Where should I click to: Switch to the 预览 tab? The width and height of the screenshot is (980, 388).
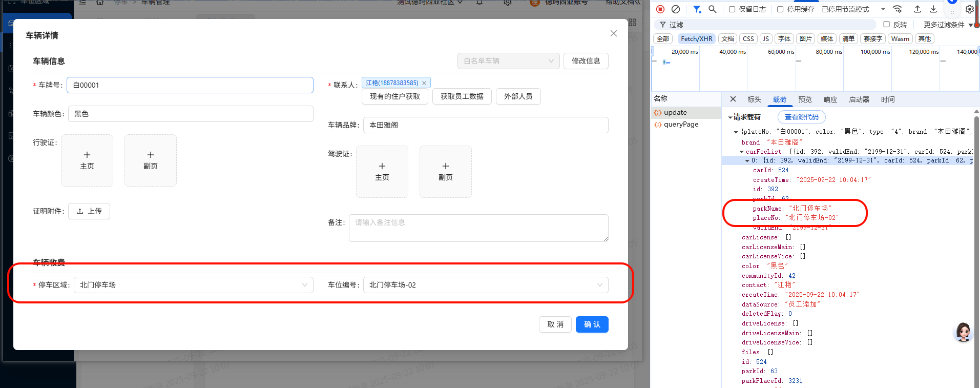pyautogui.click(x=805, y=99)
